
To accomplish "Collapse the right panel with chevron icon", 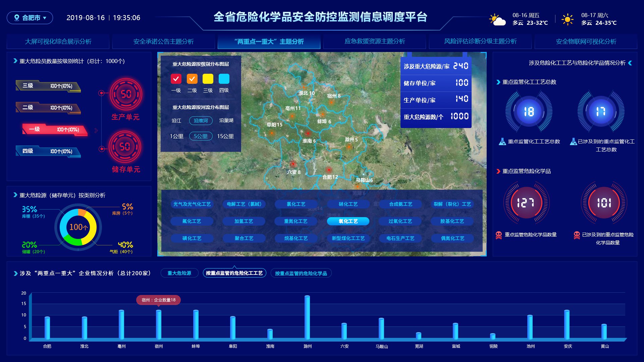I will click(x=630, y=63).
